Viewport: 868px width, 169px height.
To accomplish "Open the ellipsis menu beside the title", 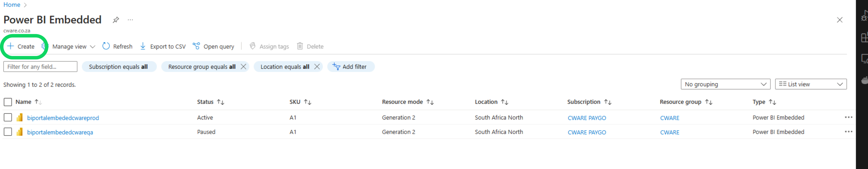I will pos(130,20).
